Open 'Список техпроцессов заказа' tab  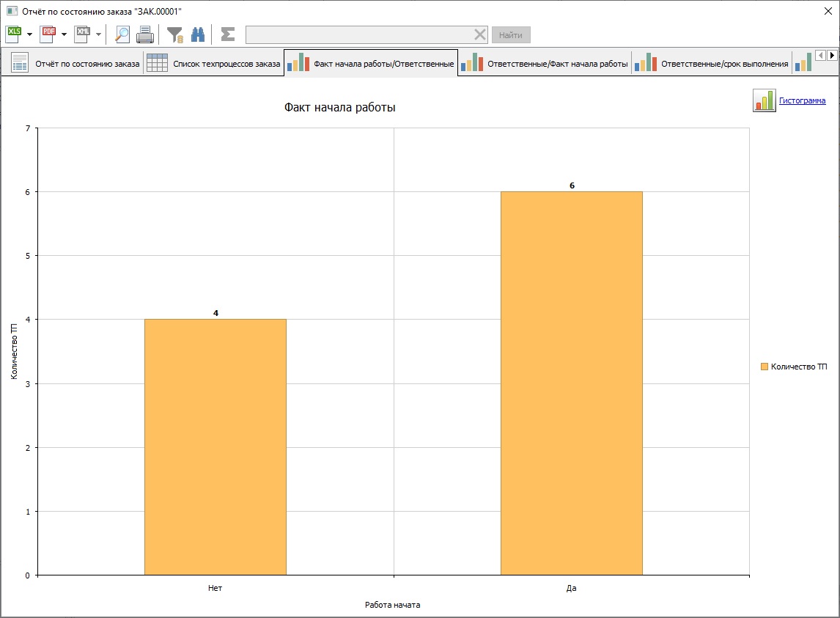213,64
